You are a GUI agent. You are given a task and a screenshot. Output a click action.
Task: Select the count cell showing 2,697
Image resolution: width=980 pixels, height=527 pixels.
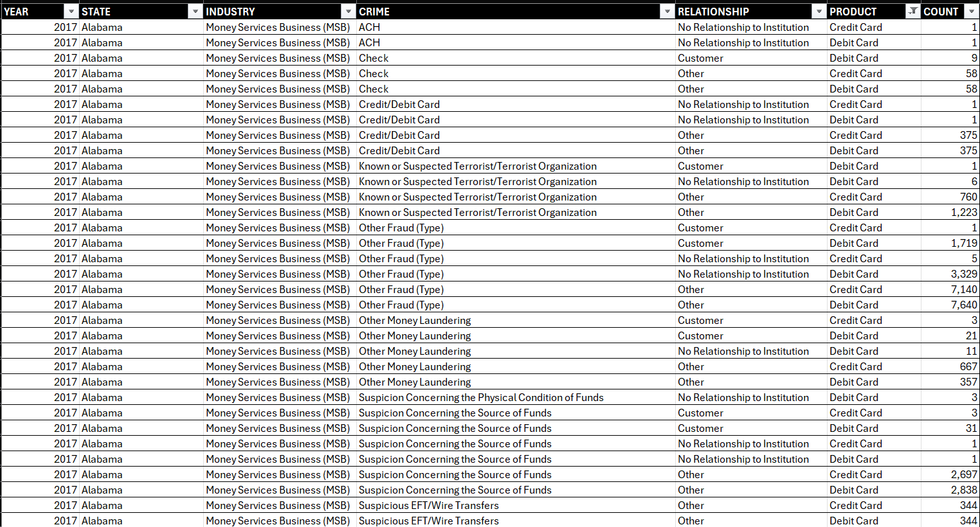pos(950,474)
